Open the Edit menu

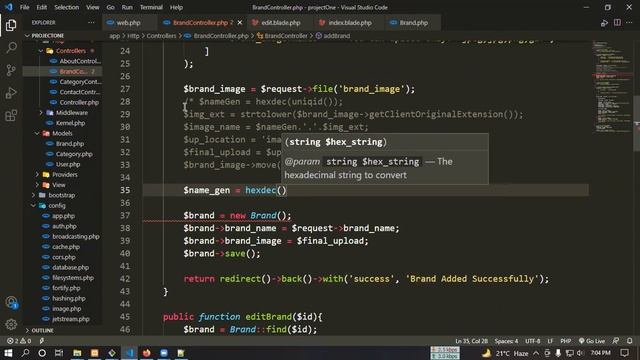(x=42, y=7)
